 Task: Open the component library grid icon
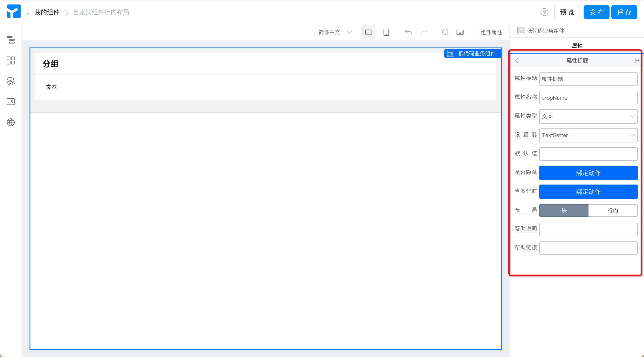coord(11,60)
